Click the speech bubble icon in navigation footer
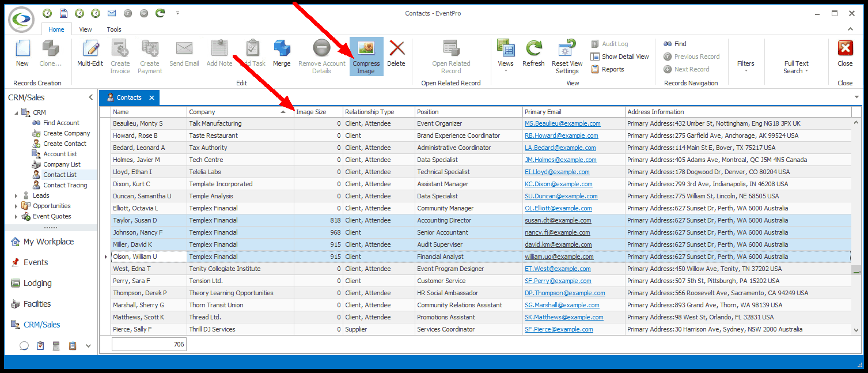This screenshot has width=868, height=373. pyautogui.click(x=24, y=346)
